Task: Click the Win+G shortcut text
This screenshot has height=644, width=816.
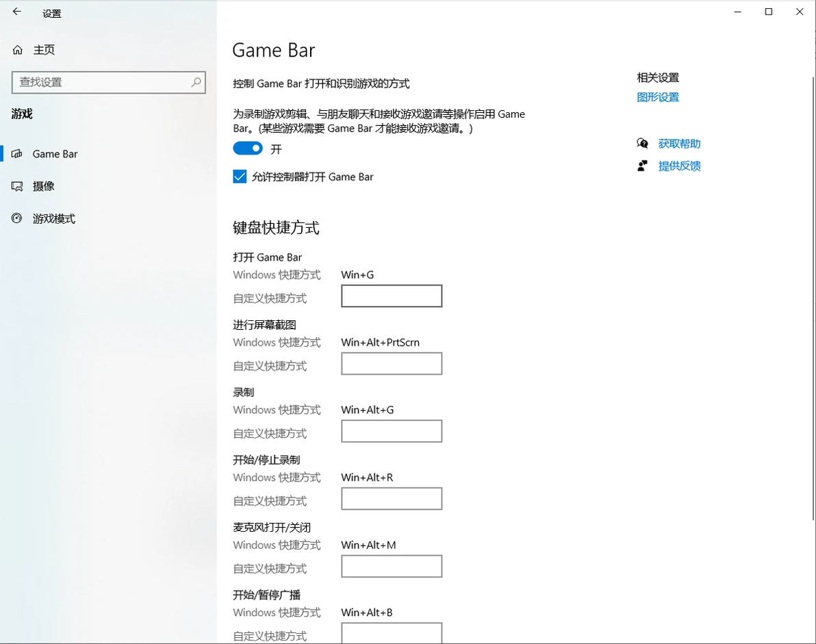Action: pyautogui.click(x=357, y=274)
